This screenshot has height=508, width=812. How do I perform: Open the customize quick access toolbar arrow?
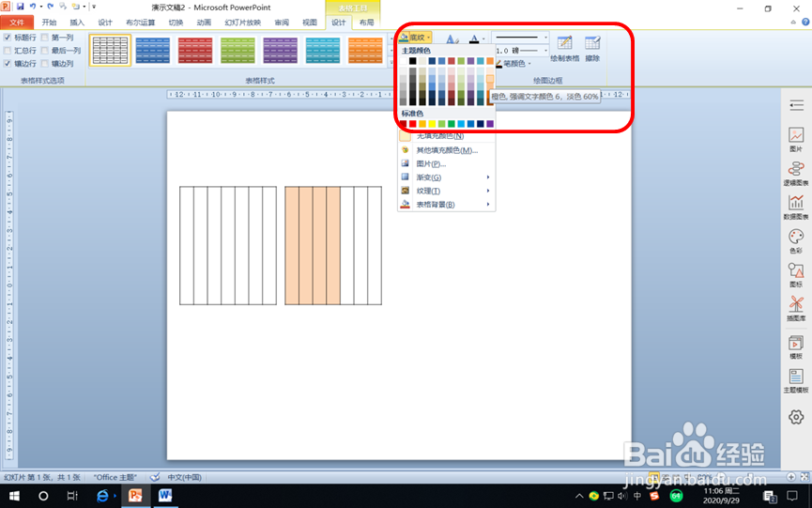pos(94,7)
